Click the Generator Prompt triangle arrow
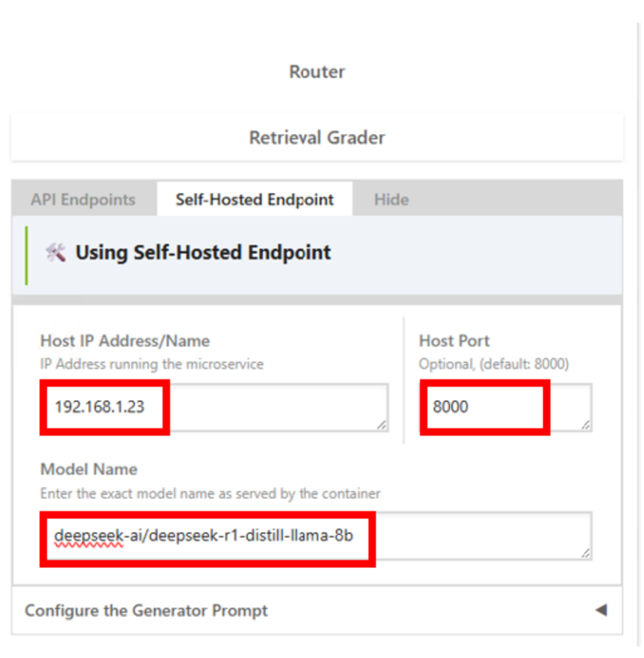 (601, 610)
